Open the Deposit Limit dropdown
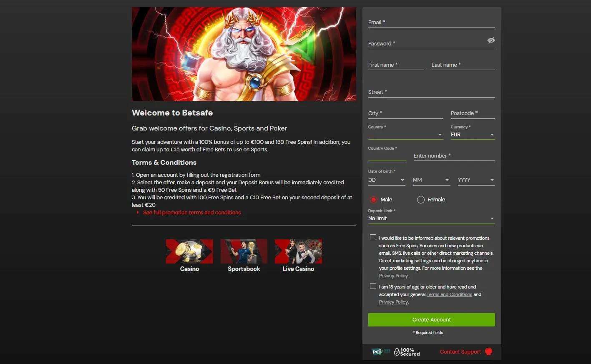 point(491,218)
